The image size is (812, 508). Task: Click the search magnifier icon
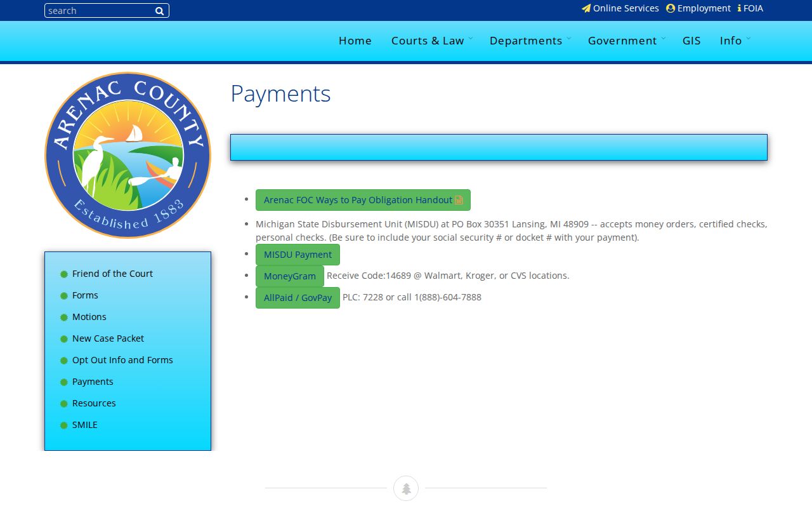[159, 11]
